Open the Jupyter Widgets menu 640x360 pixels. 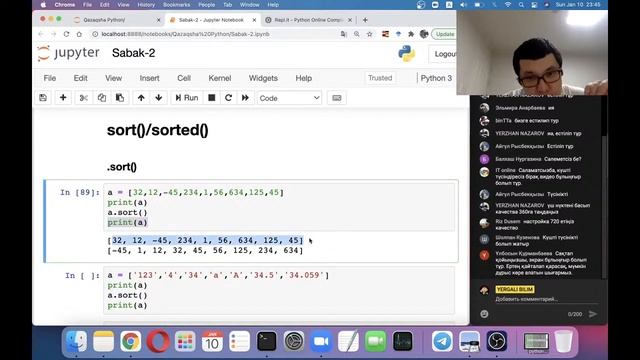point(263,78)
